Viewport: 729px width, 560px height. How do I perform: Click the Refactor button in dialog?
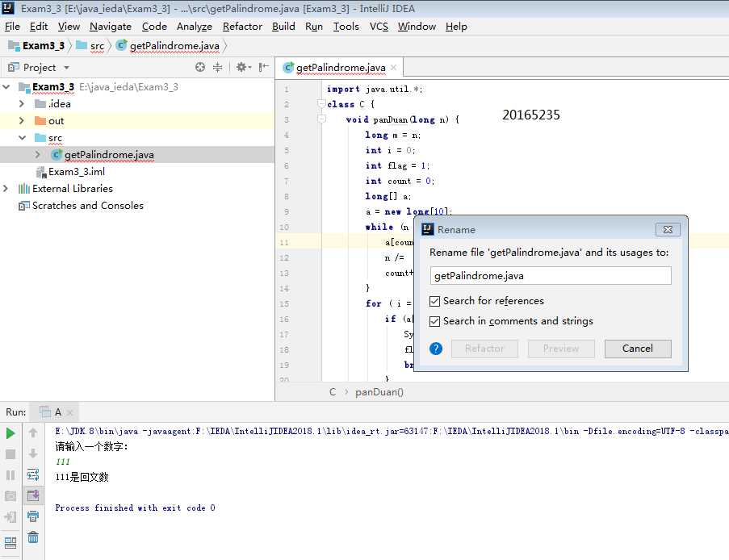point(484,349)
